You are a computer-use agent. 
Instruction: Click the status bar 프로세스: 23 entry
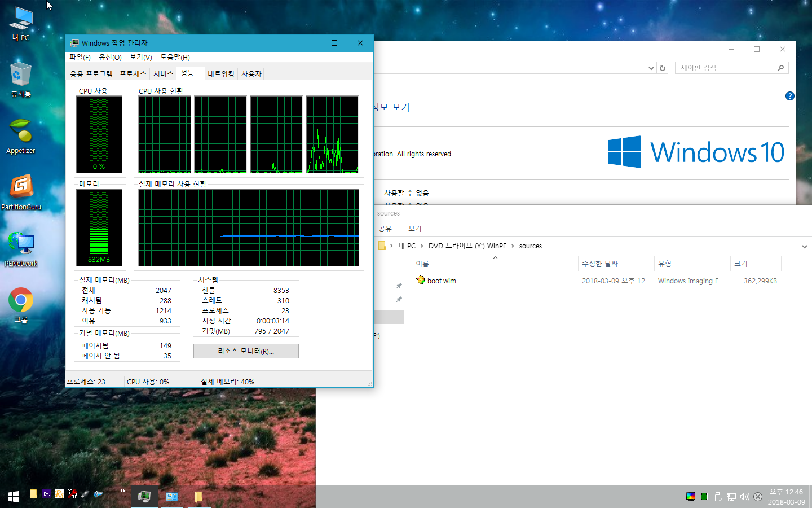[x=86, y=382]
